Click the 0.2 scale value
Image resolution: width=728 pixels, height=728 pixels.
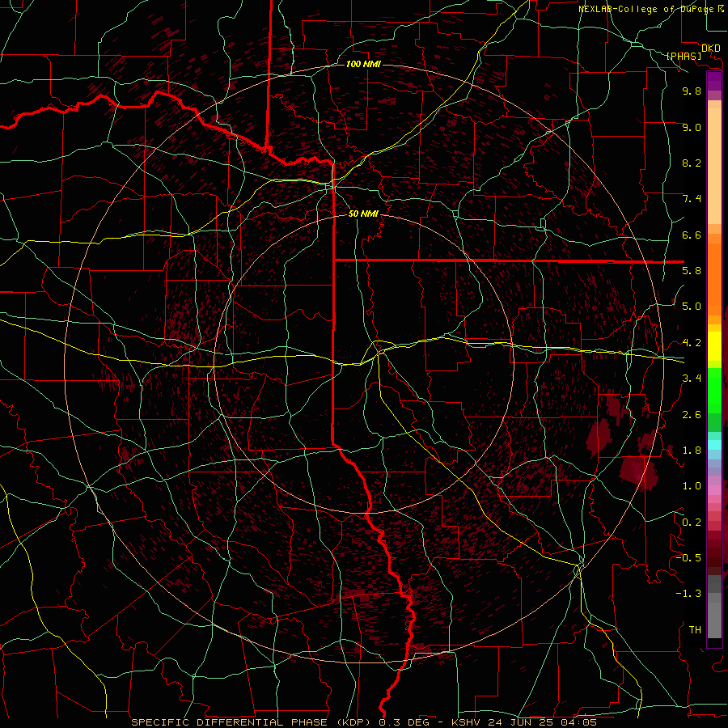coord(692,523)
